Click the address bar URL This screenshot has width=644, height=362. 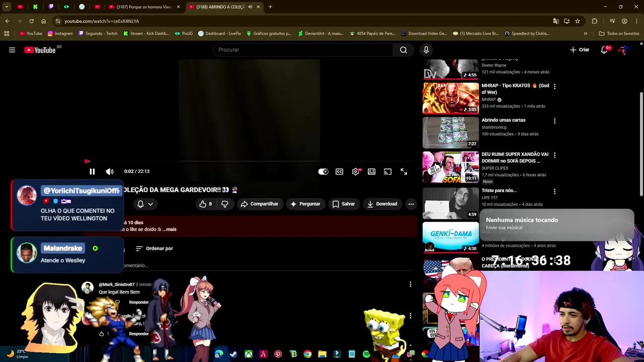coord(102,21)
